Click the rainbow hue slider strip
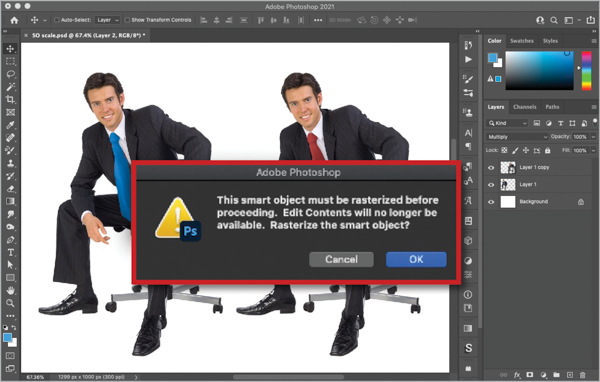This screenshot has height=382, width=600. (x=586, y=71)
